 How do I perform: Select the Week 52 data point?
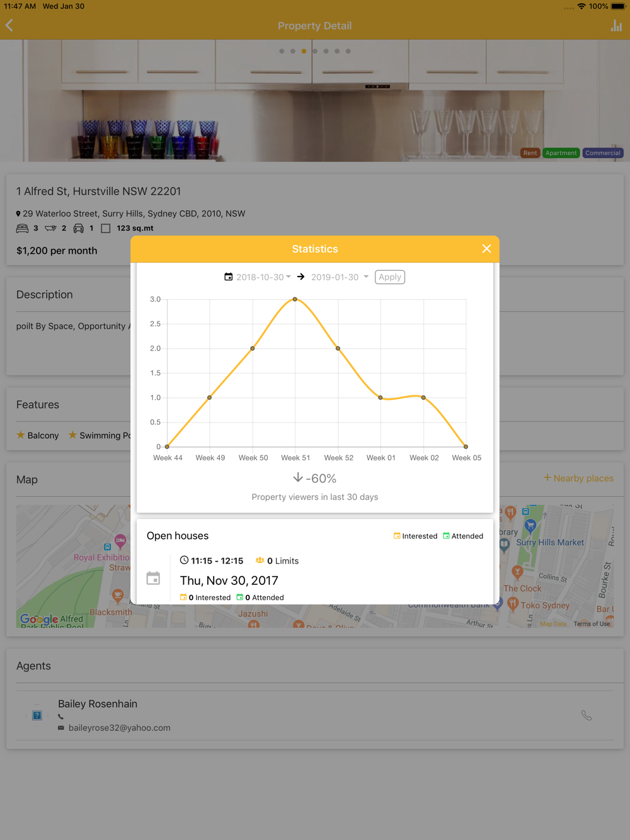338,348
